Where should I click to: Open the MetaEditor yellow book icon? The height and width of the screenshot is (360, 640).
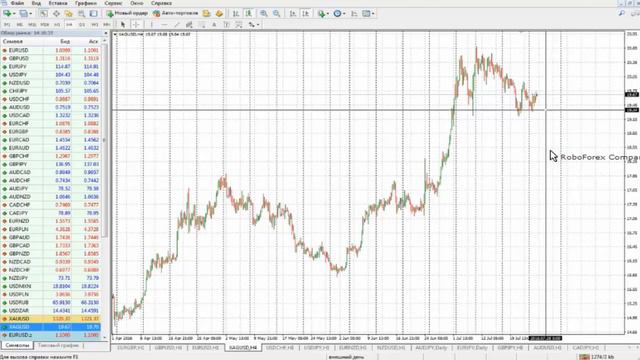point(207,13)
